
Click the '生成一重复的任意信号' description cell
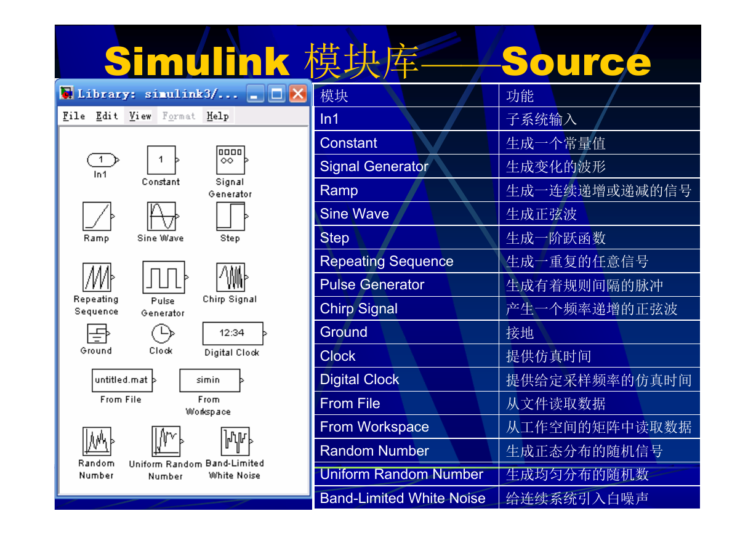click(x=600, y=261)
